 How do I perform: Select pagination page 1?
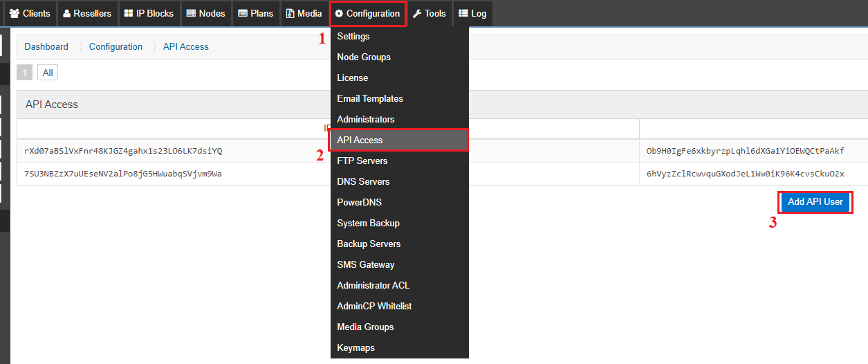24,73
